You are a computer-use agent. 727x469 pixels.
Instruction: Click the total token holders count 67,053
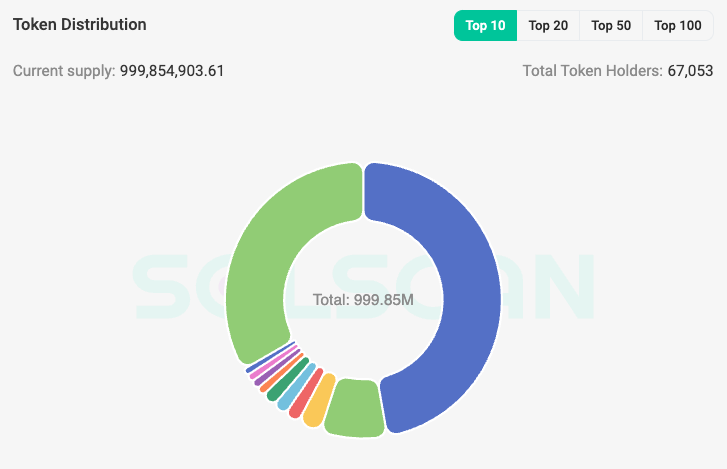point(690,71)
